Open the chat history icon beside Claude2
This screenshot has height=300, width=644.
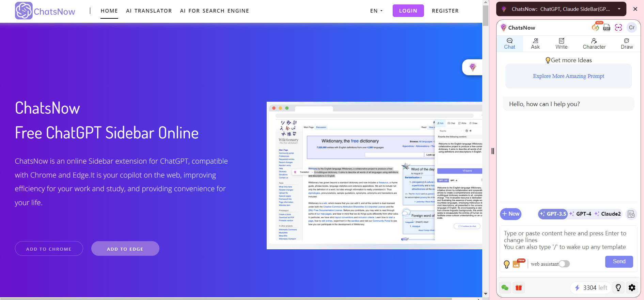[631, 214]
